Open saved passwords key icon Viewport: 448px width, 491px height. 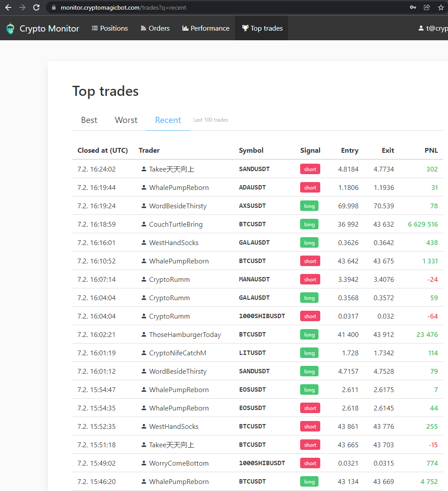coord(413,7)
